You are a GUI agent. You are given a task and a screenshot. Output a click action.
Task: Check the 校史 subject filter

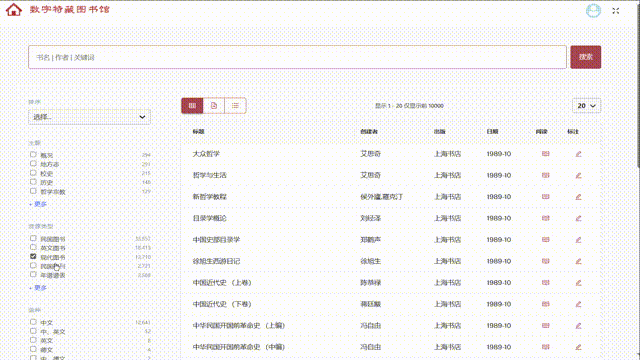[33, 173]
